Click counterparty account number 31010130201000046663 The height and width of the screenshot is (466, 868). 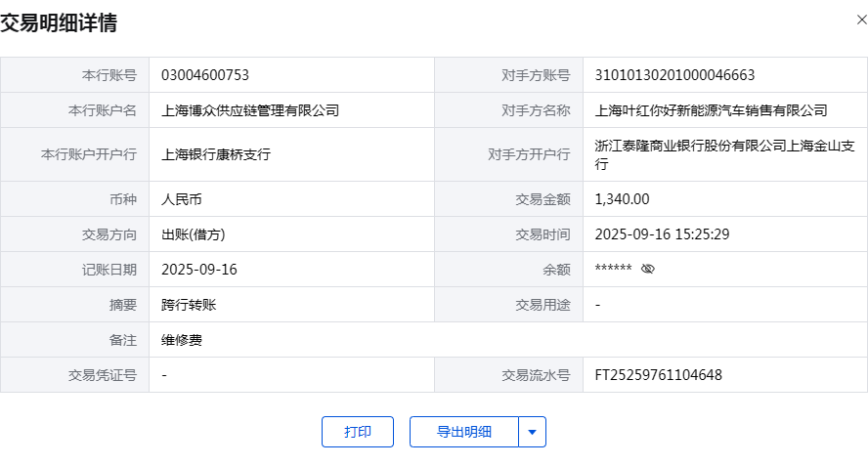click(674, 75)
